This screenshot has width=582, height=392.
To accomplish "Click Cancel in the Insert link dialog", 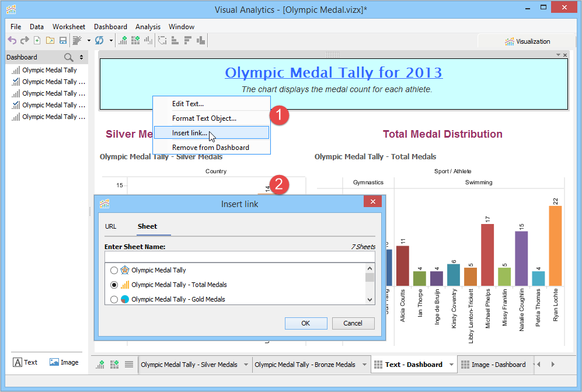I will coord(353,323).
